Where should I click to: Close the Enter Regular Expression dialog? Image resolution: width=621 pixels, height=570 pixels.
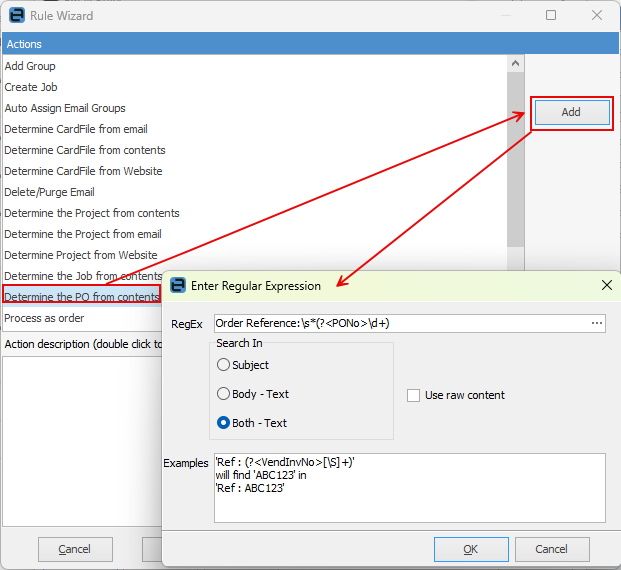(606, 285)
